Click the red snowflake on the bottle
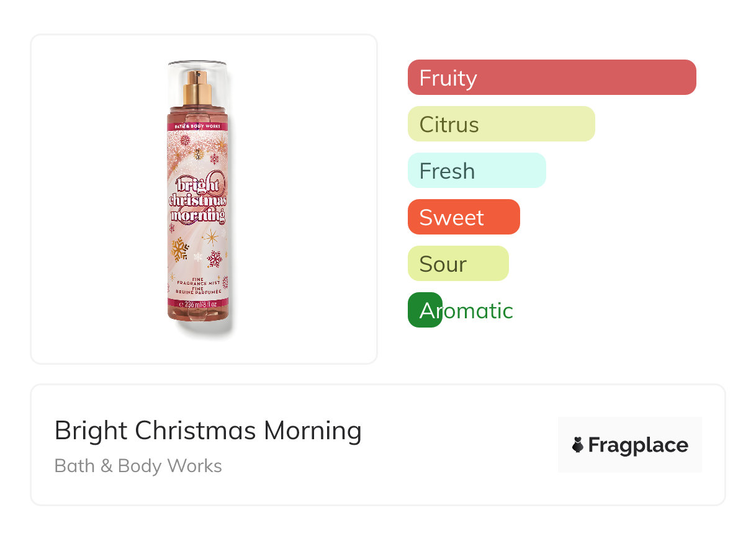Image resolution: width=756 pixels, height=536 pixels. tap(215, 258)
